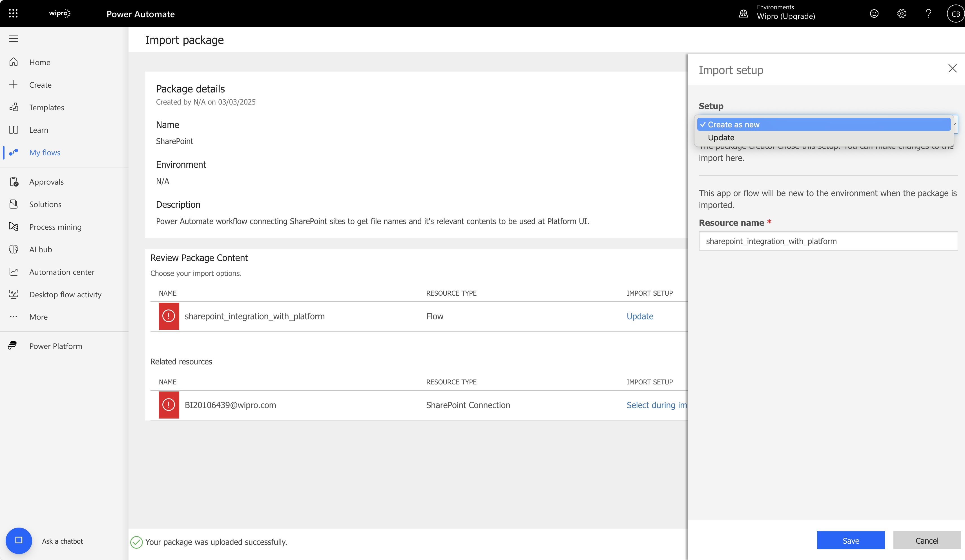Viewport: 965px width, 560px height.
Task: Click the 'Select during import' link
Action: click(x=657, y=405)
